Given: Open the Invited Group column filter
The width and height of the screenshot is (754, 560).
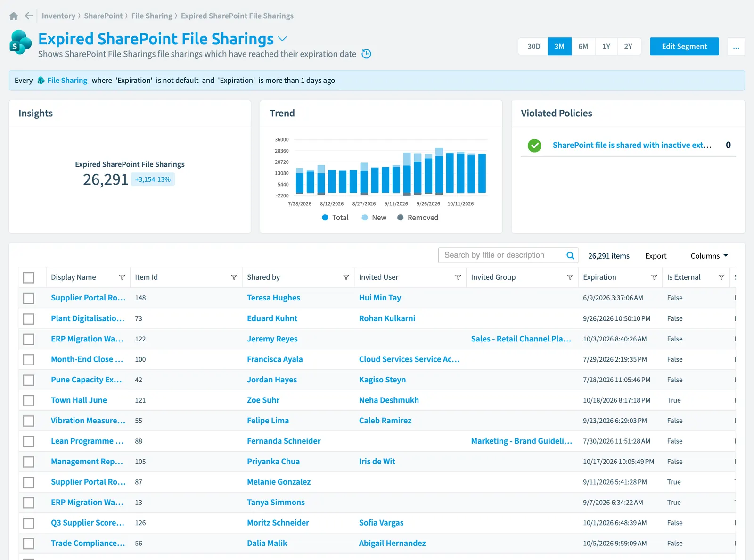Looking at the screenshot, I should [570, 277].
